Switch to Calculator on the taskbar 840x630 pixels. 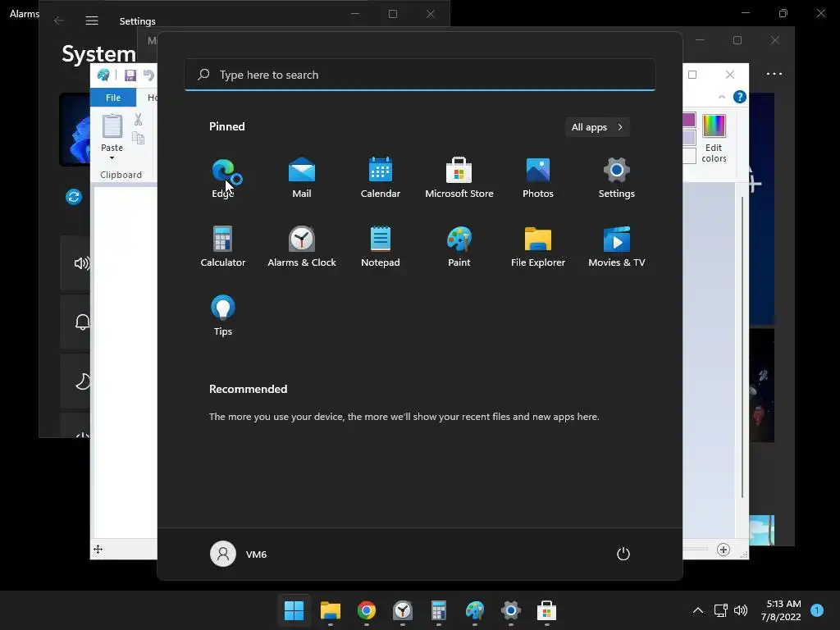[x=439, y=610]
